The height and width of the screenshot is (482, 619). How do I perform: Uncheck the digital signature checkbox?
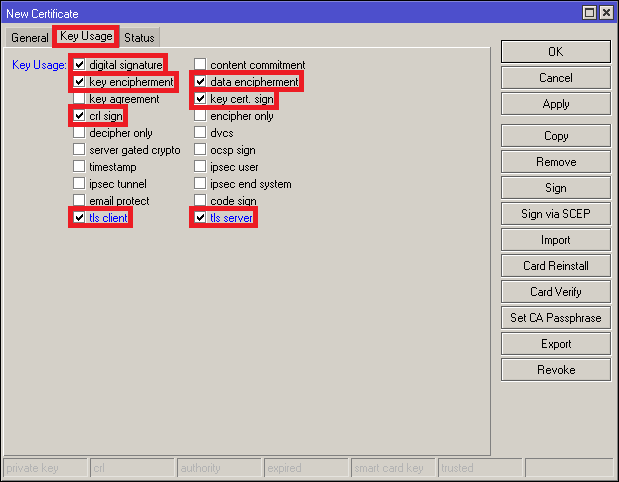(x=80, y=65)
